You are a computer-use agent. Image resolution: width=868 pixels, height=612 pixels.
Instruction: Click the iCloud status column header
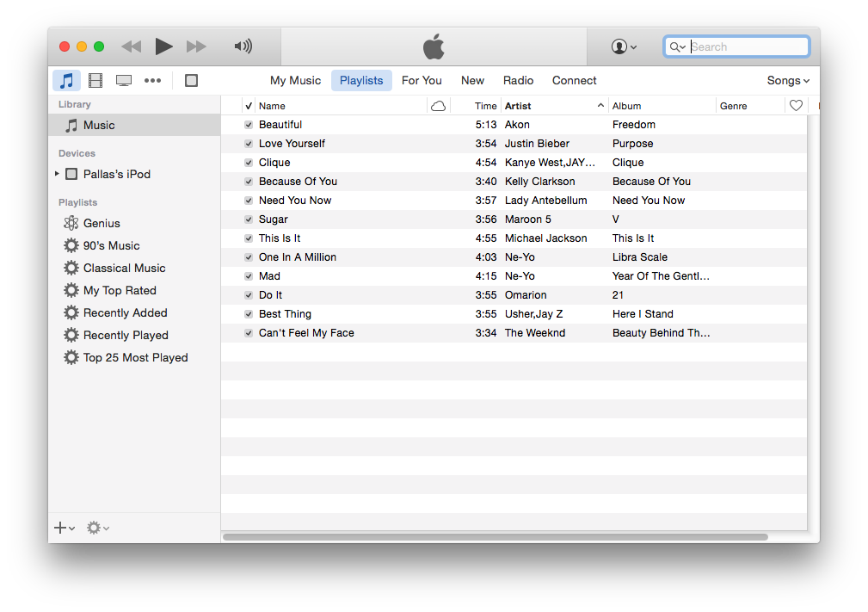tap(439, 106)
